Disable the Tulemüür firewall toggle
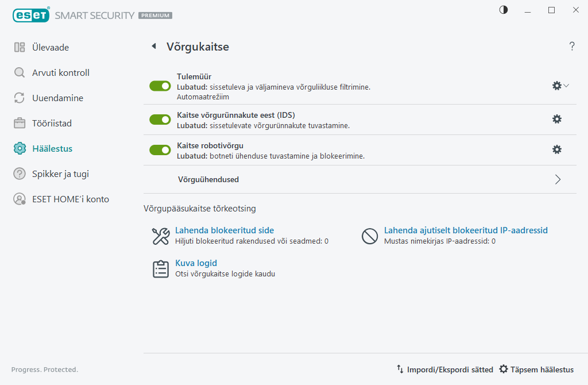Image resolution: width=588 pixels, height=385 pixels. (x=160, y=86)
